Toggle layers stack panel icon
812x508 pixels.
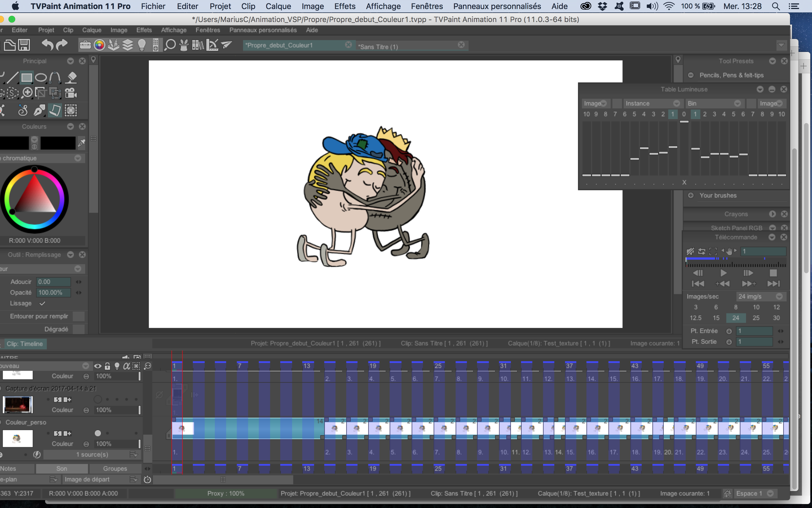(128, 45)
